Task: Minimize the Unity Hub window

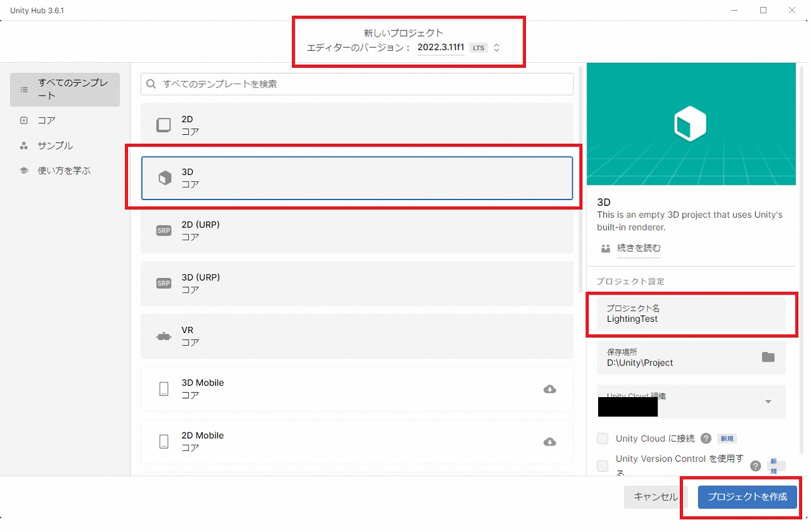Action: 734,10
